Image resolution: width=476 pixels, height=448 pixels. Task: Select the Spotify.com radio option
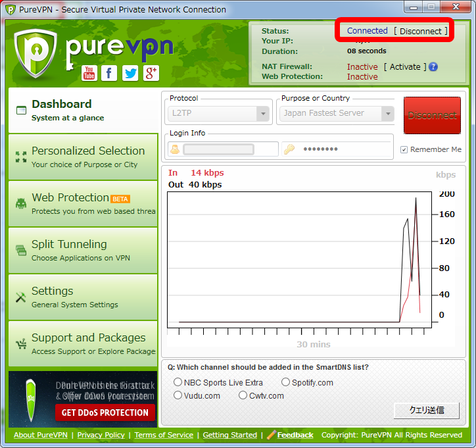click(285, 382)
